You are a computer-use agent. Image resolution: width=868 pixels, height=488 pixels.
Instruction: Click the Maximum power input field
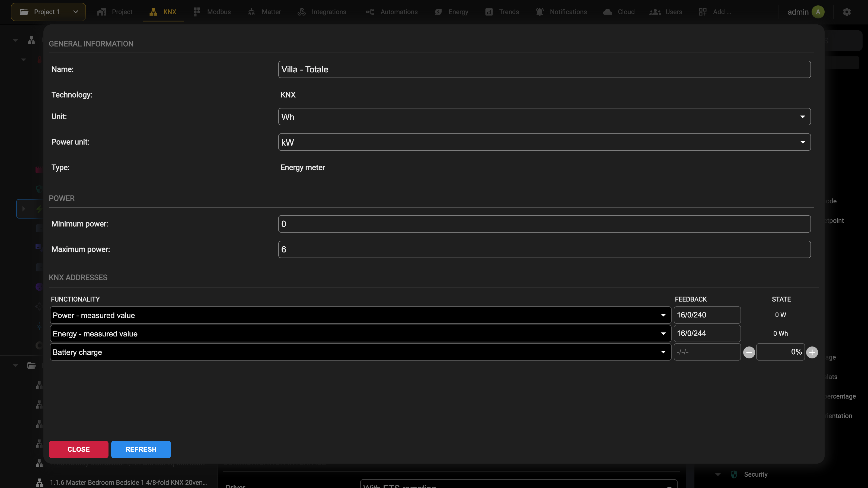pos(544,249)
